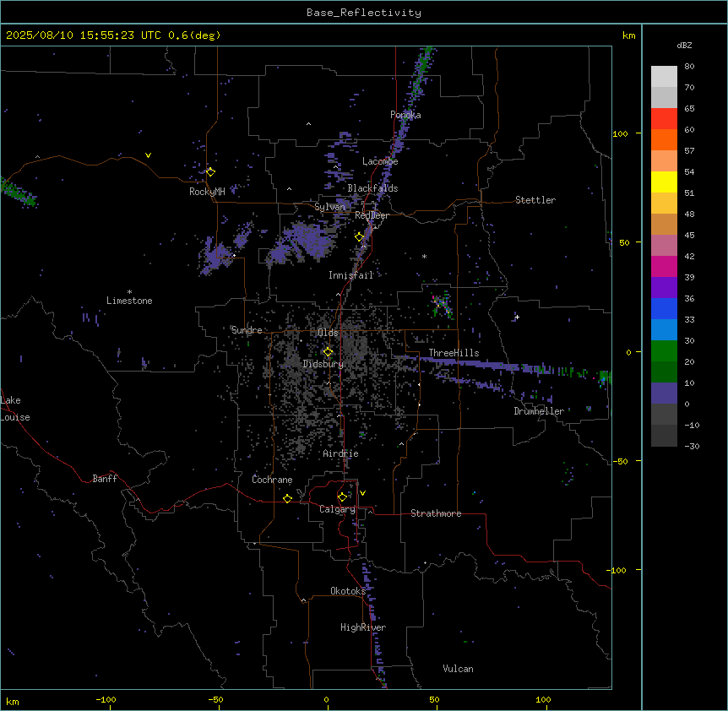
Task: Select the Blackfalds label
Action: tap(372, 188)
